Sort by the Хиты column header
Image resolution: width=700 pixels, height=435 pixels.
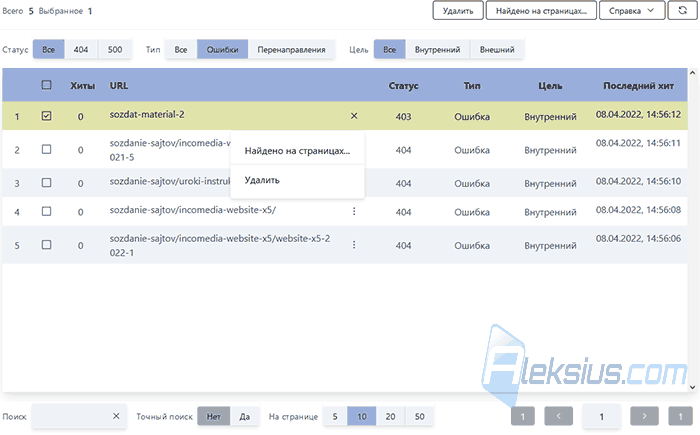[82, 85]
